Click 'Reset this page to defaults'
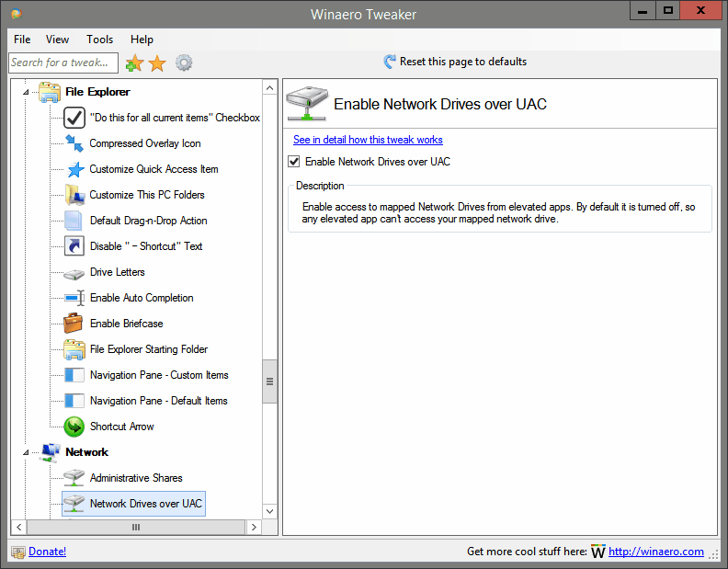The height and width of the screenshot is (569, 728). pos(463,62)
